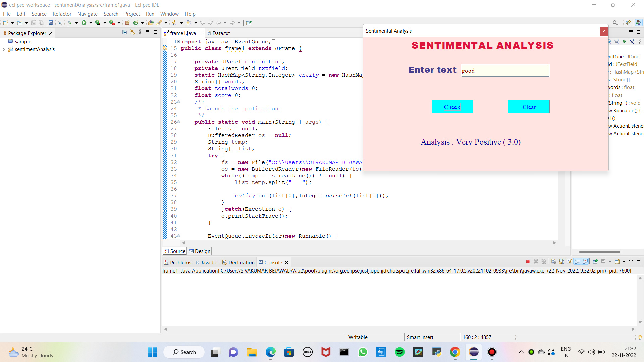Toggle Link with Editor in Package Explorer
This screenshot has height=362, width=644.
(132, 32)
